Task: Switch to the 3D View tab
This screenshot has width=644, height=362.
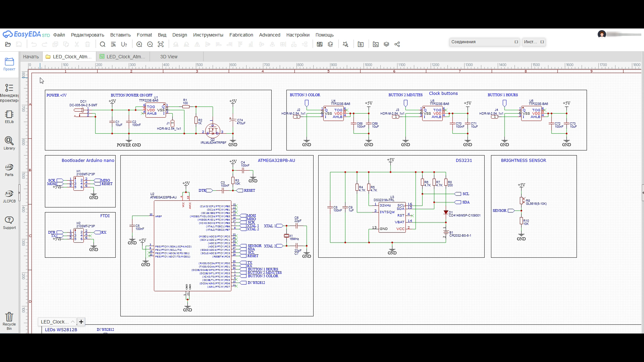Action: pyautogui.click(x=169, y=57)
